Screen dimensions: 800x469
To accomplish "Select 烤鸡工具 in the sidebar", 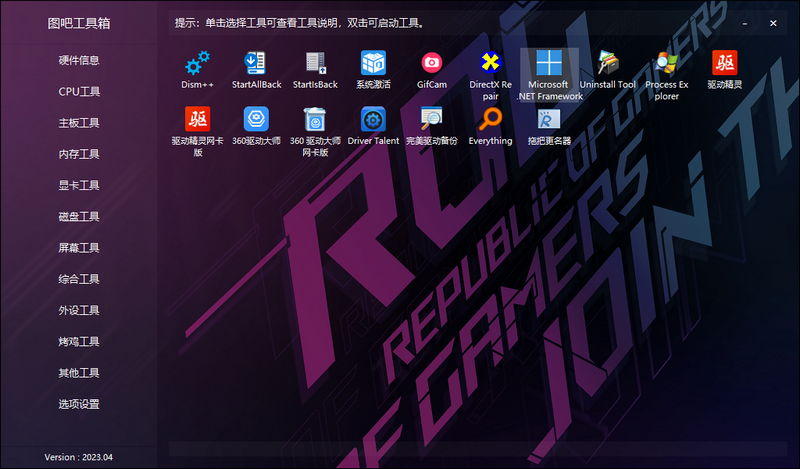I will click(x=79, y=341).
